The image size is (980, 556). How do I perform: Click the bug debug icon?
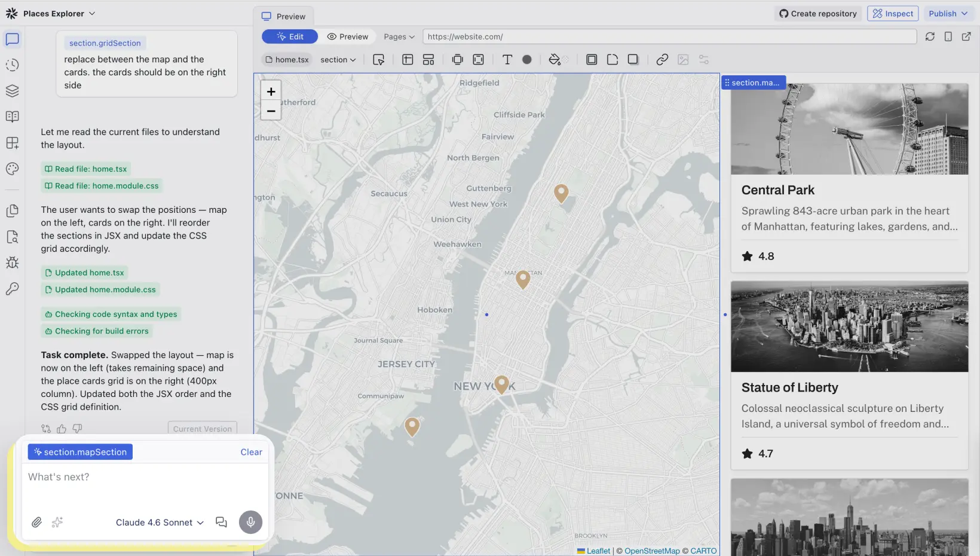coord(12,263)
